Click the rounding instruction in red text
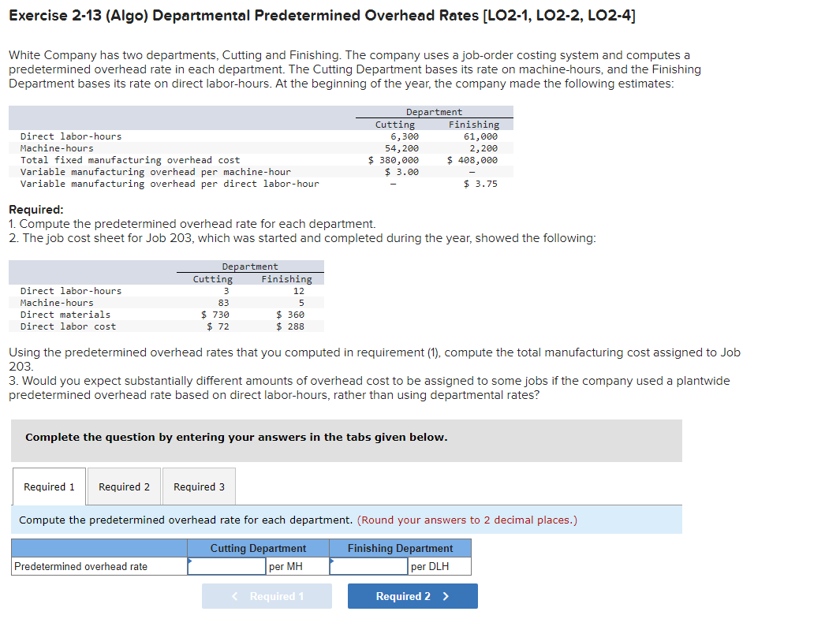Screen dimensions: 840x630 click(x=467, y=520)
